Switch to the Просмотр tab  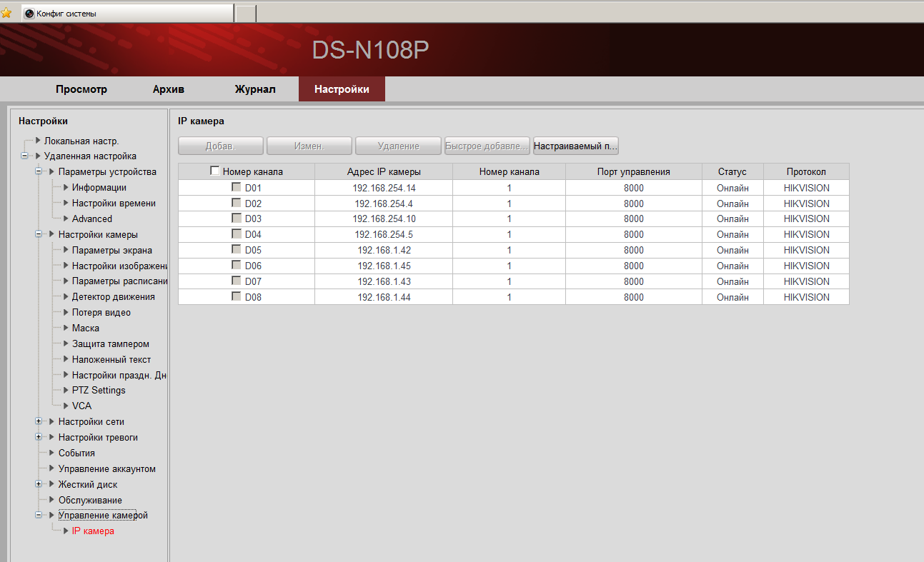(81, 89)
